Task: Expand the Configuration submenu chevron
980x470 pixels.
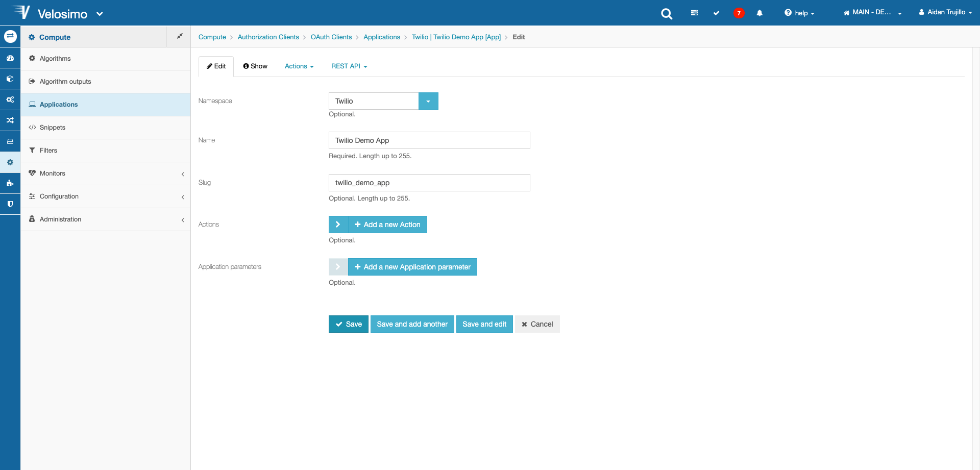Action: tap(183, 197)
